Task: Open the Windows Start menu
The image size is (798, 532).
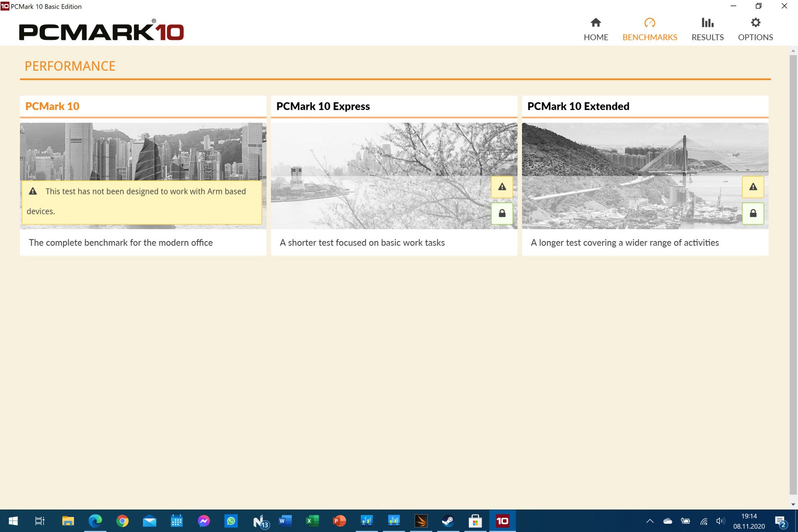Action: pos(13,521)
